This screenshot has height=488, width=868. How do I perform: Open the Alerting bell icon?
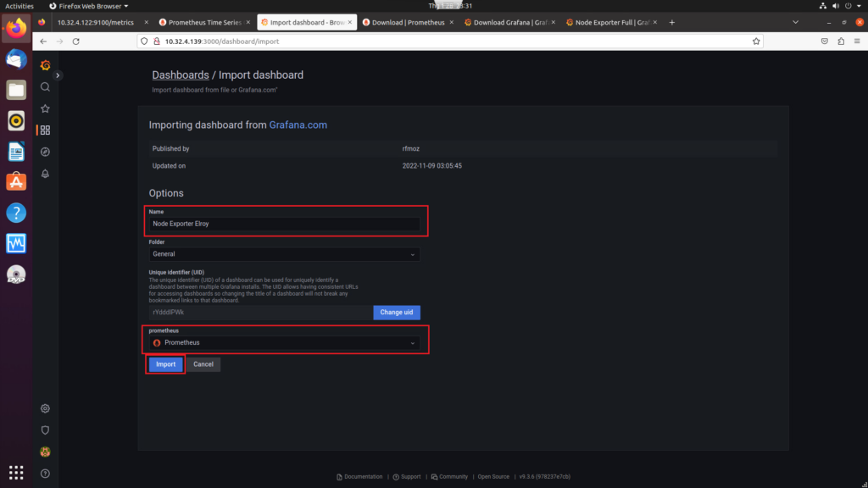(46, 174)
